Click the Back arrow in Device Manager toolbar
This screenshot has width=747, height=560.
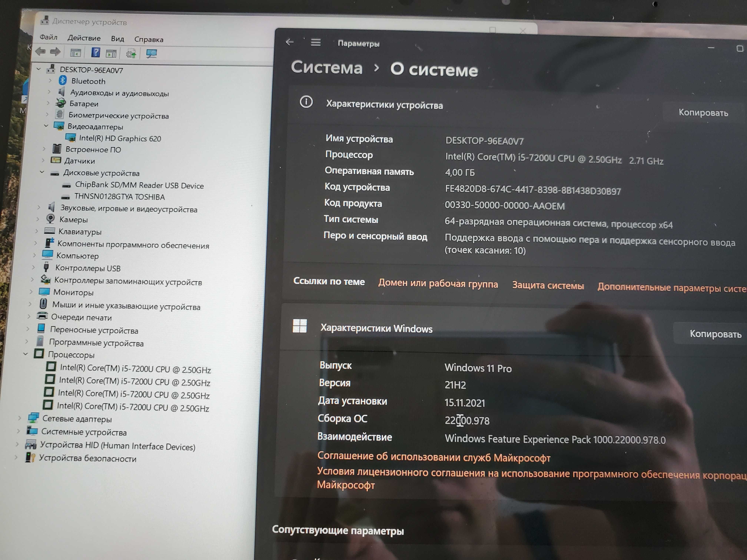click(41, 51)
